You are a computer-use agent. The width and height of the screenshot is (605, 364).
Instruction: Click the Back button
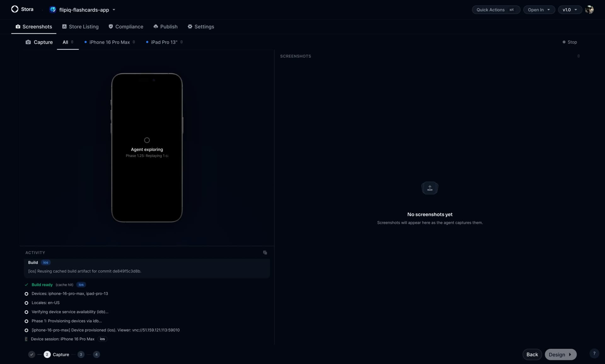[532, 354]
